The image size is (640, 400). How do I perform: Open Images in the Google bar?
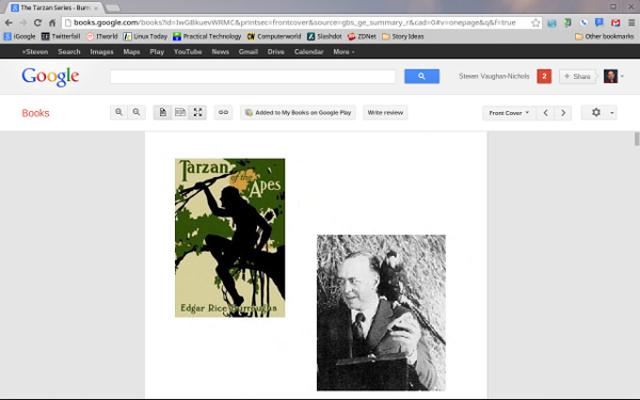click(x=102, y=52)
